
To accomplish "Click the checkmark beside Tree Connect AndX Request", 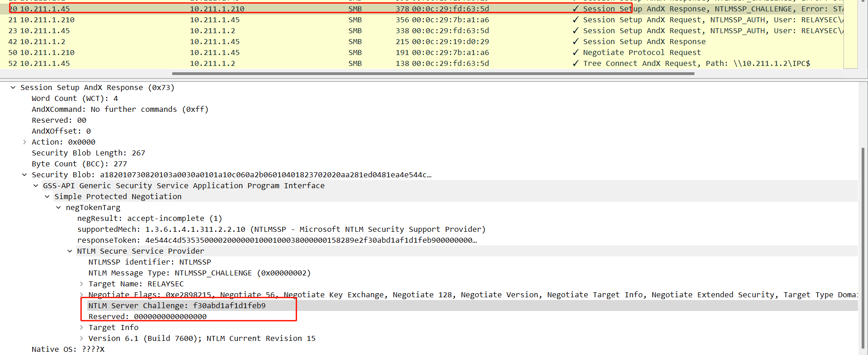I will pos(575,64).
